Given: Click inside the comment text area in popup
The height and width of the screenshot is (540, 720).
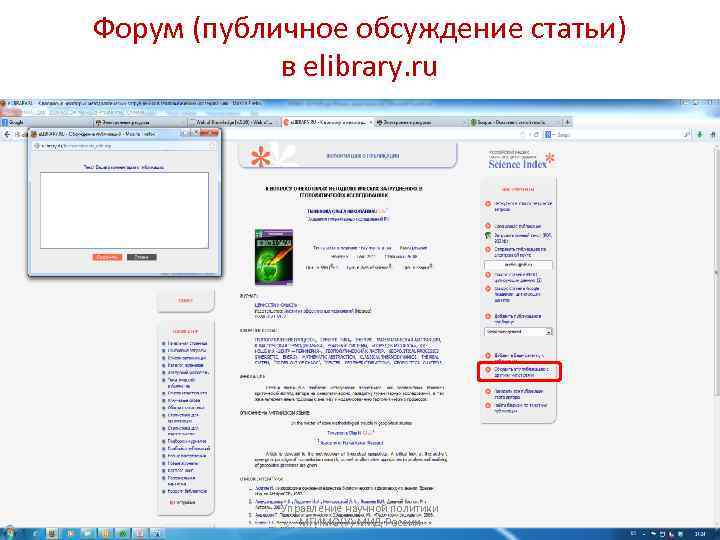Looking at the screenshot, I should [x=124, y=210].
